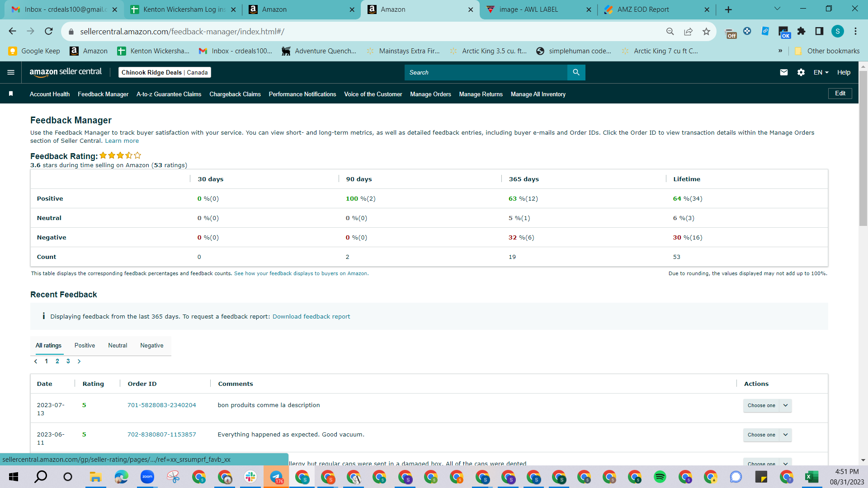
Task: Open order ID 701-5828083-2340204
Action: point(161,405)
